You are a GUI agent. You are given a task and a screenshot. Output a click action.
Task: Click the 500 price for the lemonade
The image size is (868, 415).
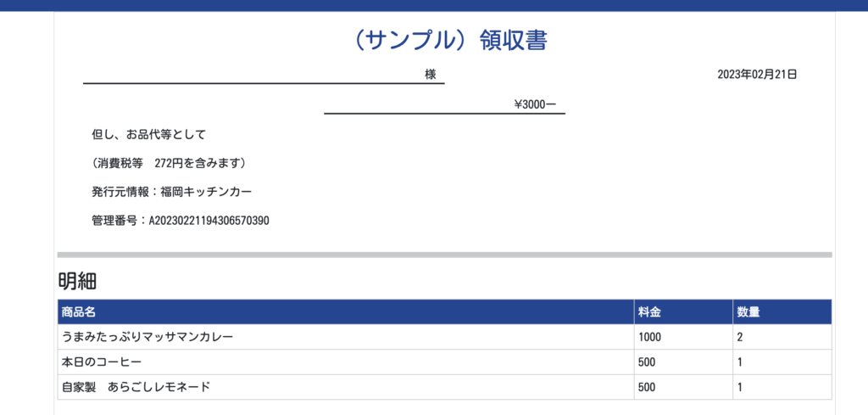coord(647,387)
